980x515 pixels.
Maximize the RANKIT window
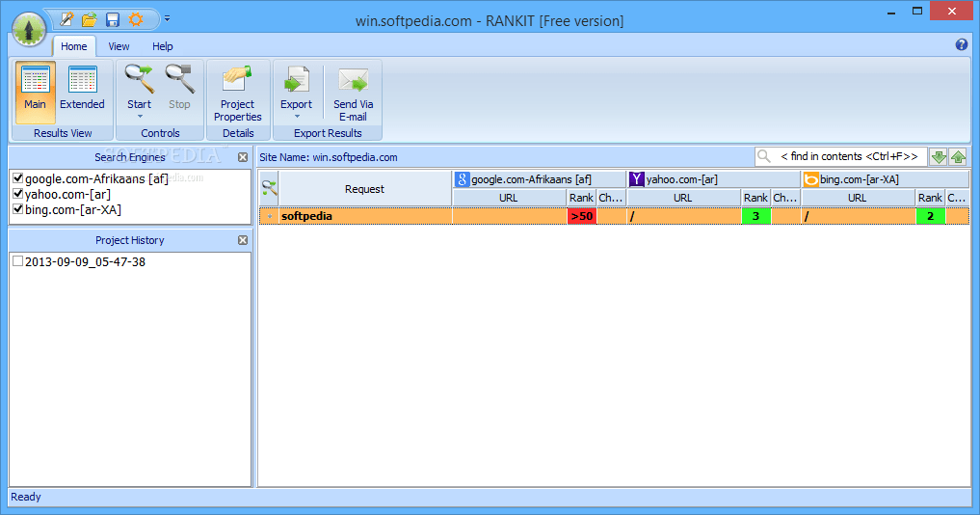tap(916, 12)
